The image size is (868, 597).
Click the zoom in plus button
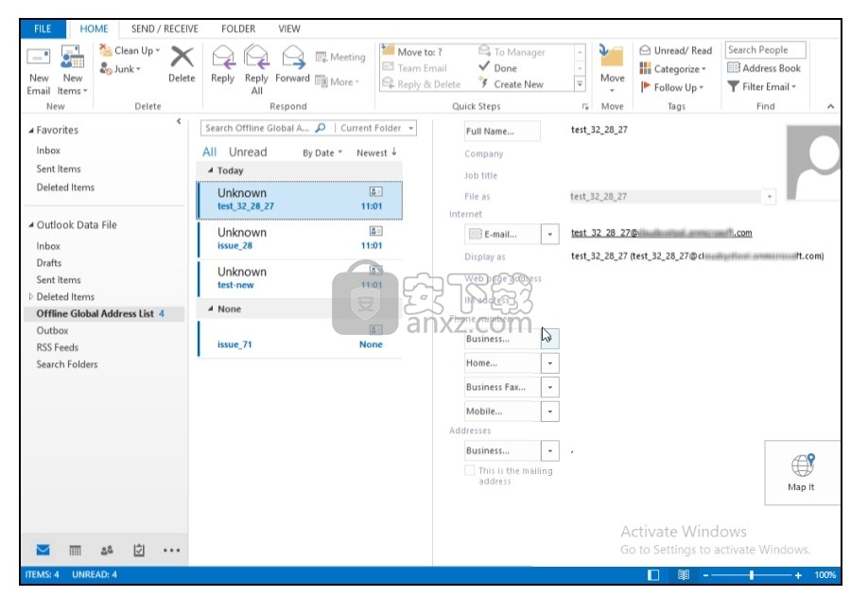798,575
